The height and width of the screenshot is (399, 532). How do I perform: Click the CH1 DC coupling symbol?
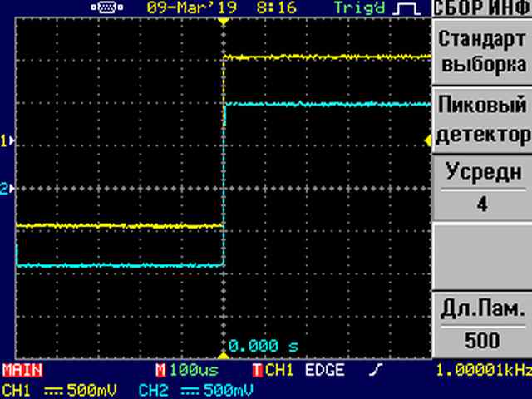tap(52, 391)
